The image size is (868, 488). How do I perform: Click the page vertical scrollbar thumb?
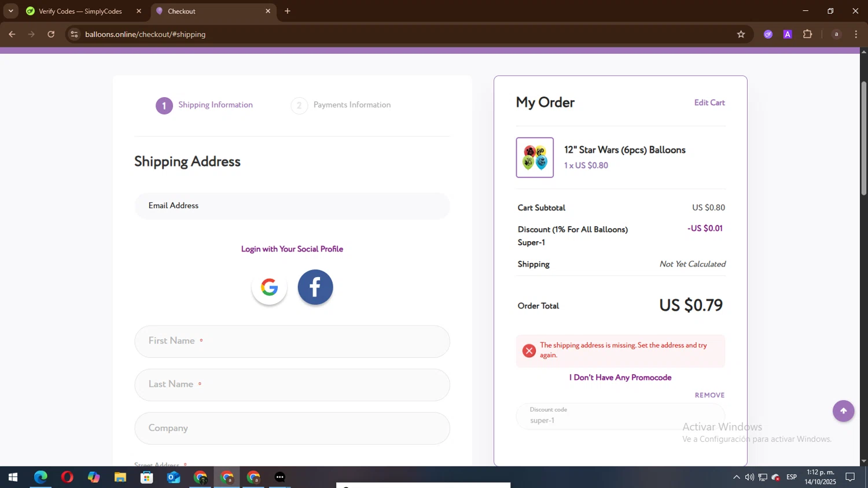click(x=863, y=138)
